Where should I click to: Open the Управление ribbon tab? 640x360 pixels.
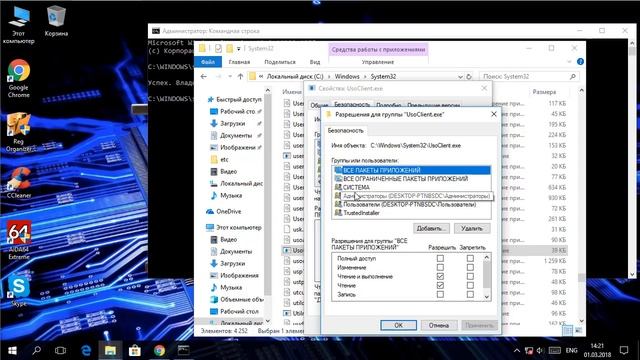[x=378, y=62]
